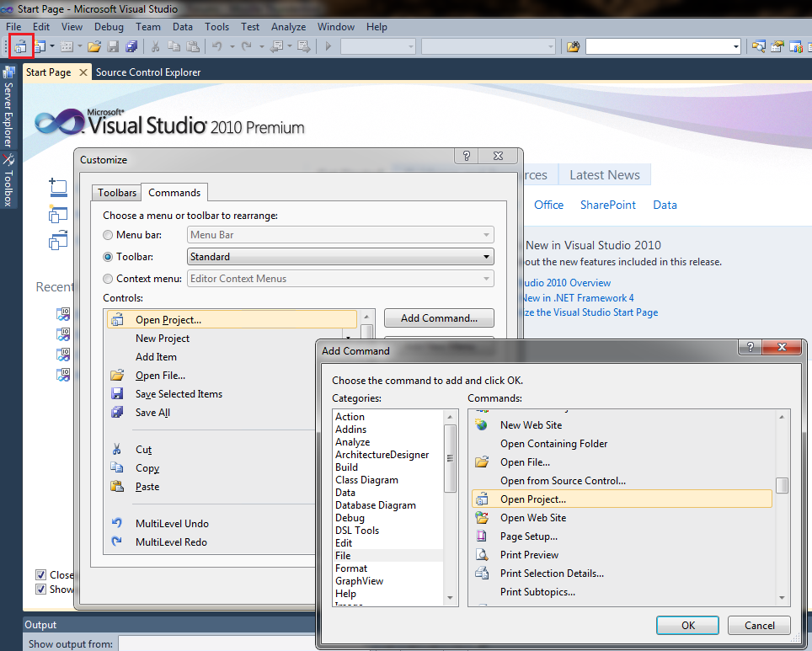Close the Start Page tab
812x651 pixels.
tap(83, 72)
